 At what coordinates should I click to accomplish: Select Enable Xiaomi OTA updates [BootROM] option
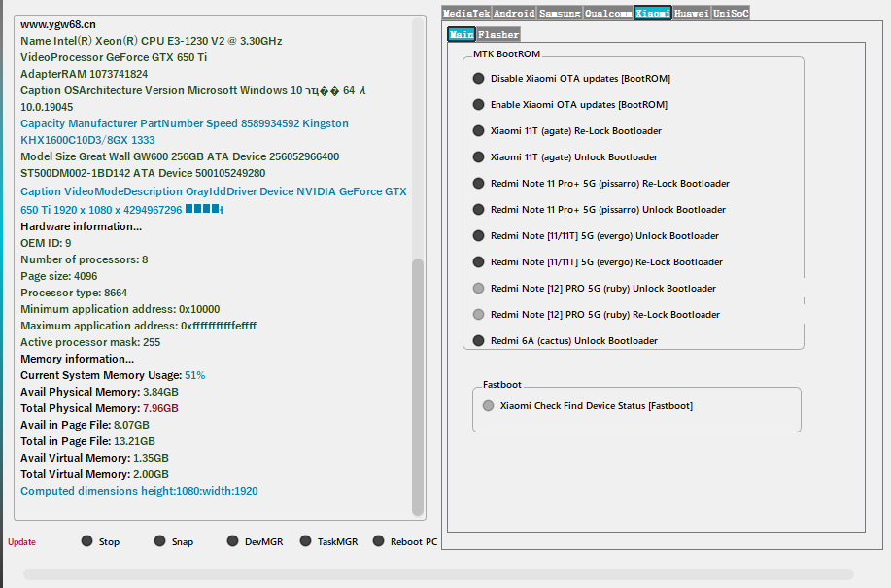tap(570, 105)
